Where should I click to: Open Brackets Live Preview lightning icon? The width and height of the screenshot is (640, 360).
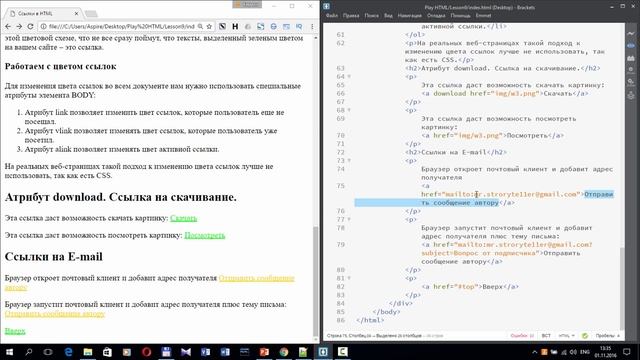point(631,33)
